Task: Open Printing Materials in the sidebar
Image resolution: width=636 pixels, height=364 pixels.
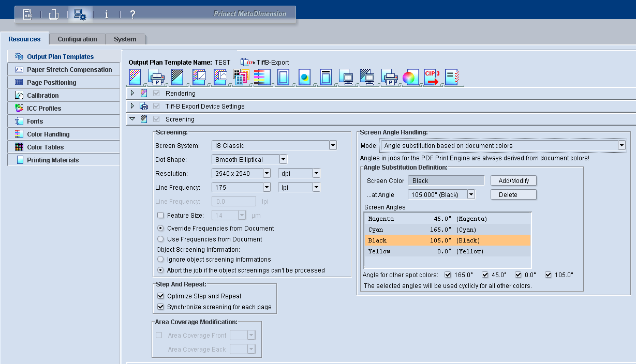Action: 64,160
